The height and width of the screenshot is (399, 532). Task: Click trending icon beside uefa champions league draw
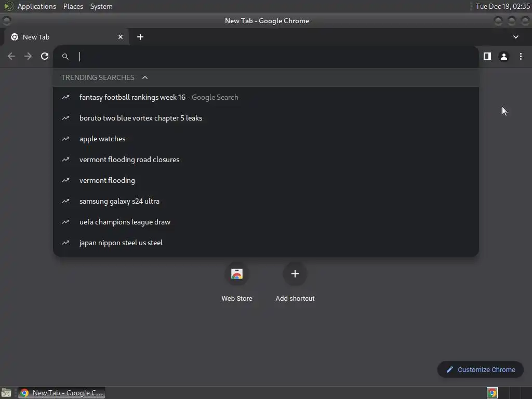[x=65, y=222]
